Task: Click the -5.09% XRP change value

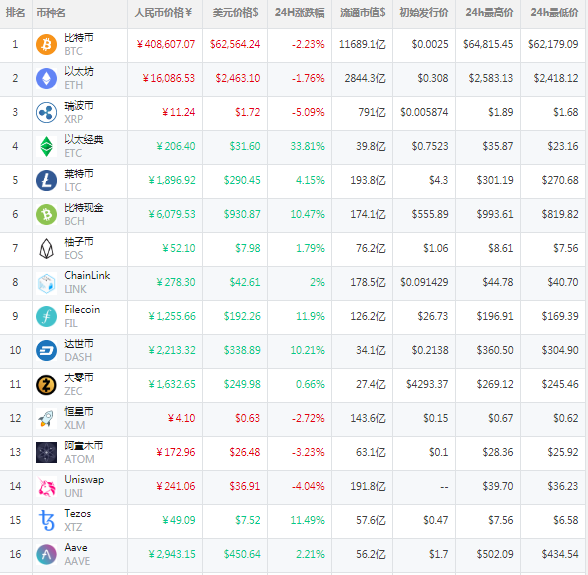Action: 308,113
